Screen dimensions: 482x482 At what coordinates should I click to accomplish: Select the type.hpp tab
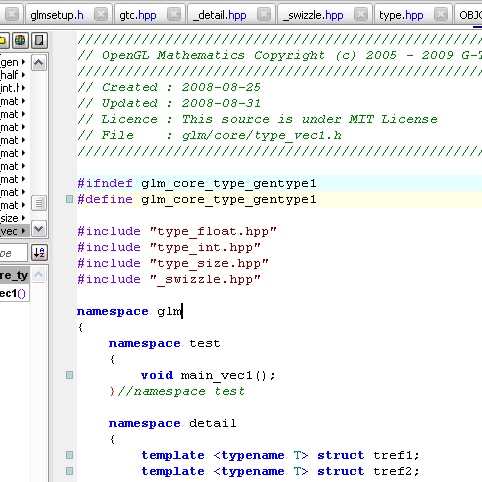pyautogui.click(x=401, y=15)
